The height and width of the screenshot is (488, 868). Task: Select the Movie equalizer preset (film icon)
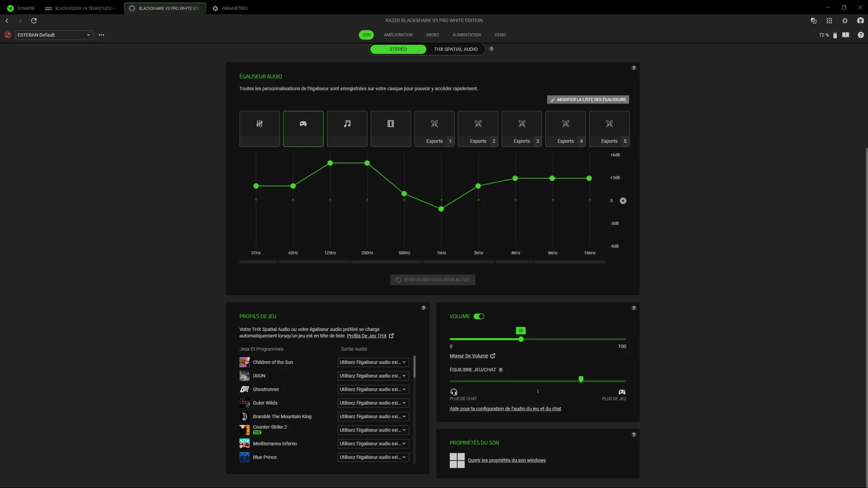tap(391, 129)
